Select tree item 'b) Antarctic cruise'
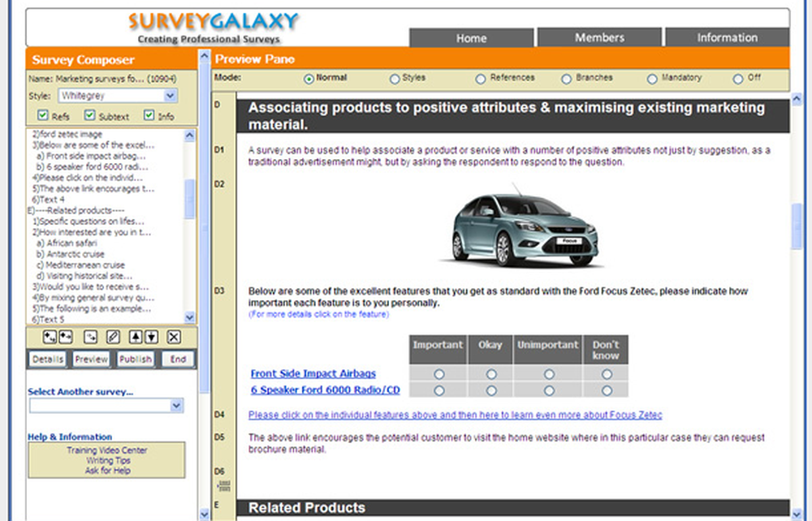 [70, 254]
